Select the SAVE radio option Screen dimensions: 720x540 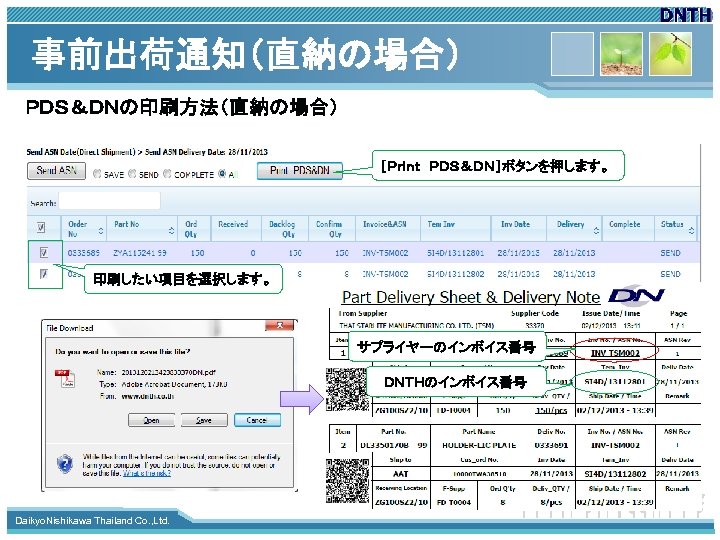point(97,174)
